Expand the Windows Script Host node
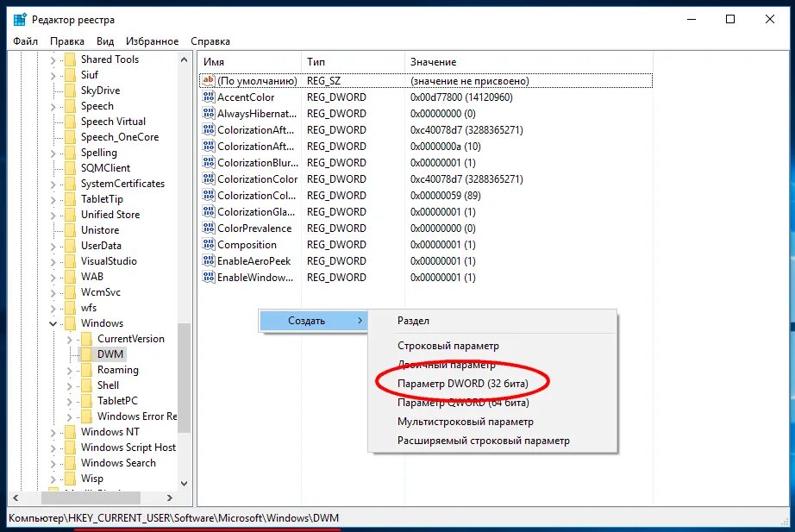The height and width of the screenshot is (532, 795). coord(53,448)
